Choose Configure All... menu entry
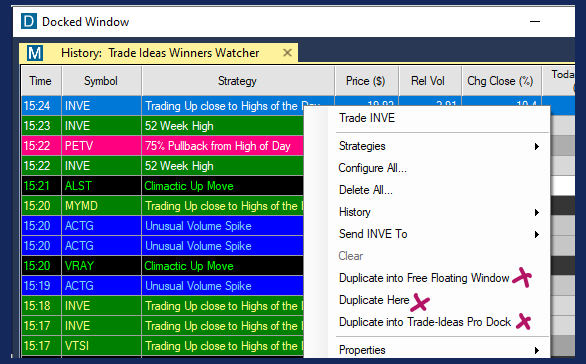586x364 pixels. click(x=372, y=168)
